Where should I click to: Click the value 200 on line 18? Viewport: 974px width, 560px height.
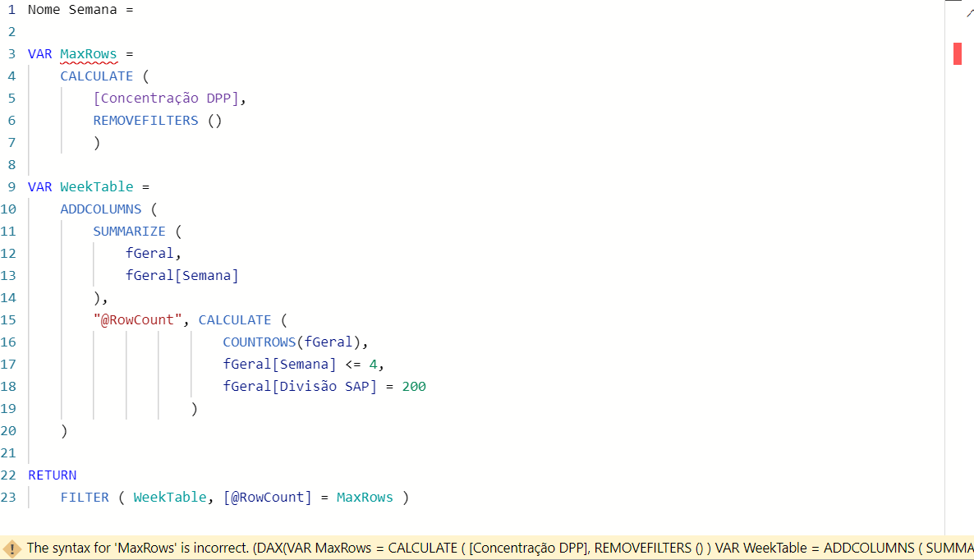point(414,387)
